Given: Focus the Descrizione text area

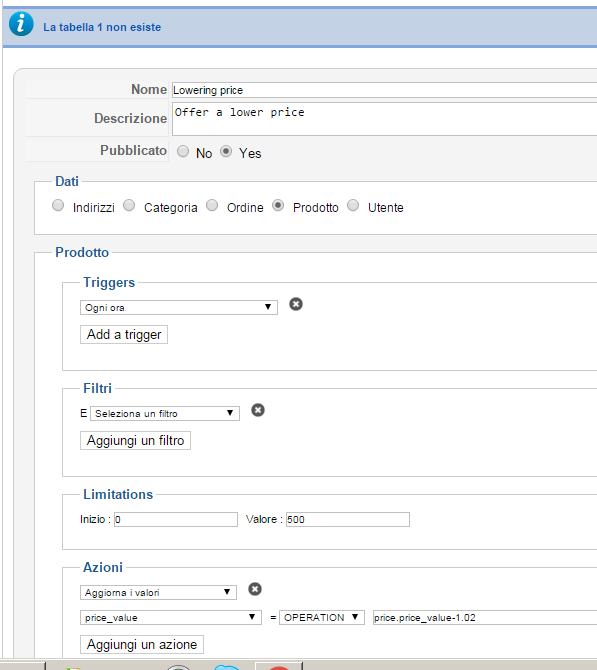Looking at the screenshot, I should [x=384, y=119].
